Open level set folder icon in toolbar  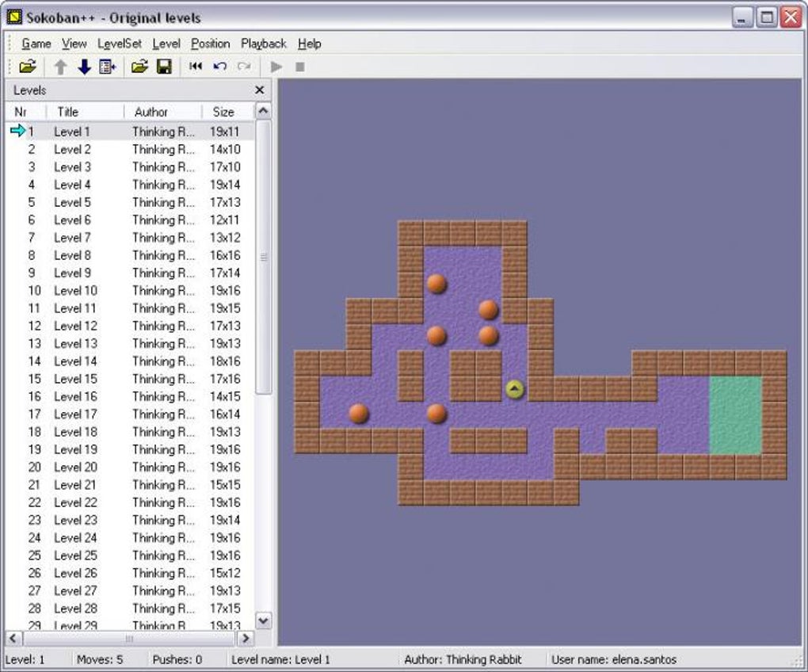[x=27, y=67]
